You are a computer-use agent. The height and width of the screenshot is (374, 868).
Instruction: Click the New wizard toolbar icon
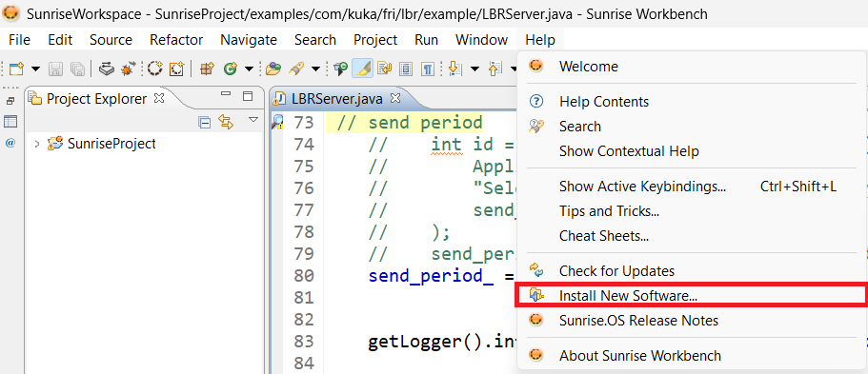tap(17, 69)
